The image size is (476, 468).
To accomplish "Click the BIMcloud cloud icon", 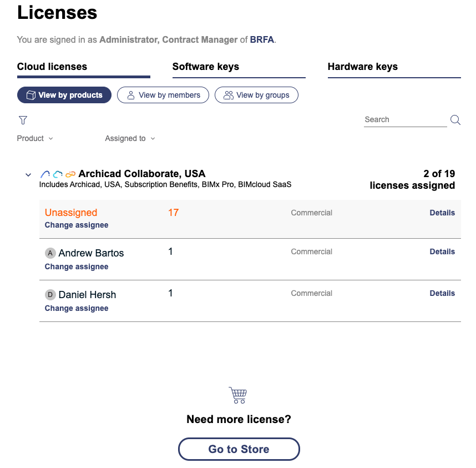I will pos(58,174).
